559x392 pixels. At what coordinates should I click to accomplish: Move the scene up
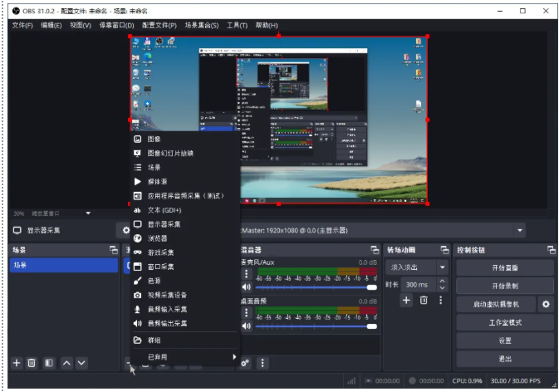(66, 363)
